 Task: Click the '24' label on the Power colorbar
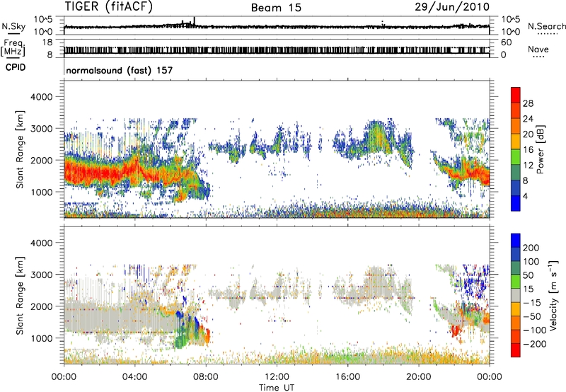pyautogui.click(x=528, y=119)
